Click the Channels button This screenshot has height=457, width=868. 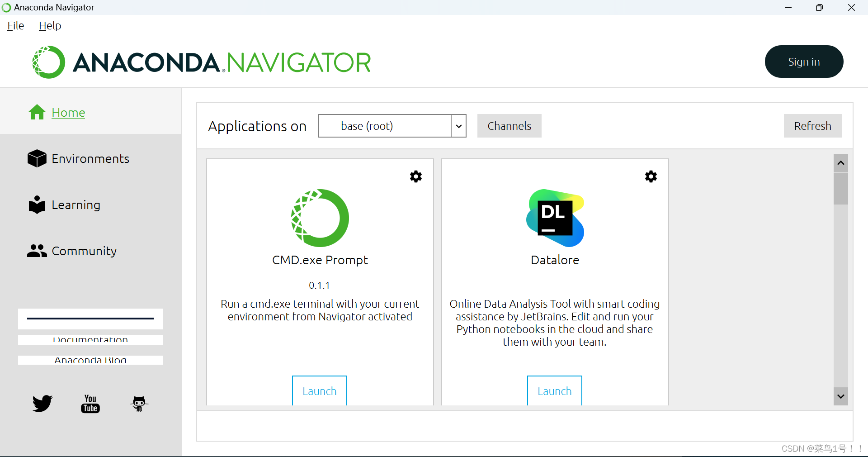coord(509,126)
